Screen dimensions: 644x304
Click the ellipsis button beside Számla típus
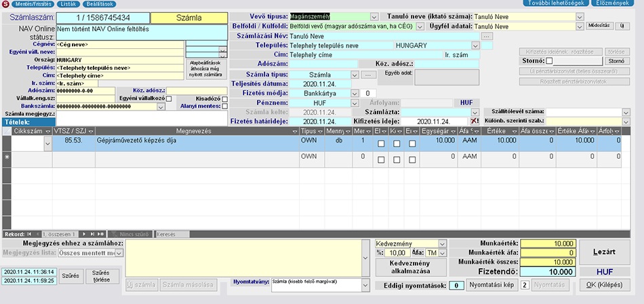point(369,74)
